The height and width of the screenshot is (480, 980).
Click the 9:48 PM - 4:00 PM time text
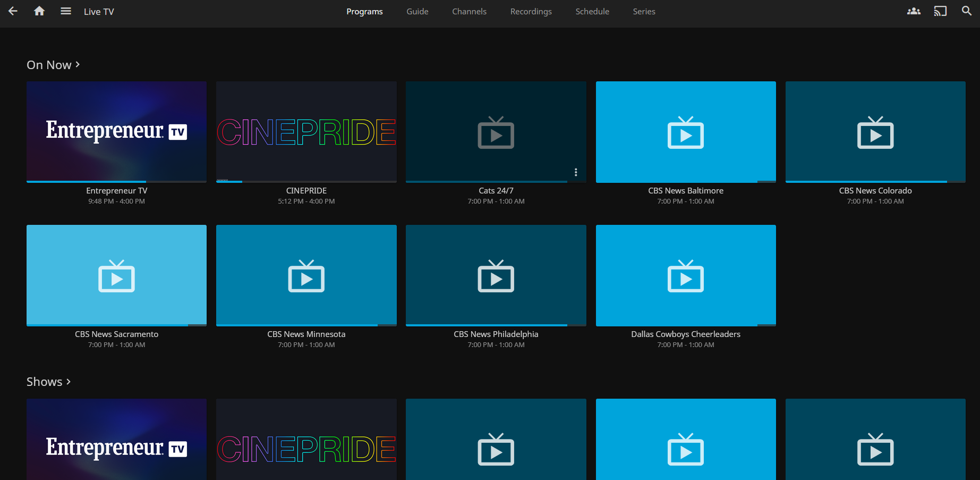pyautogui.click(x=116, y=201)
